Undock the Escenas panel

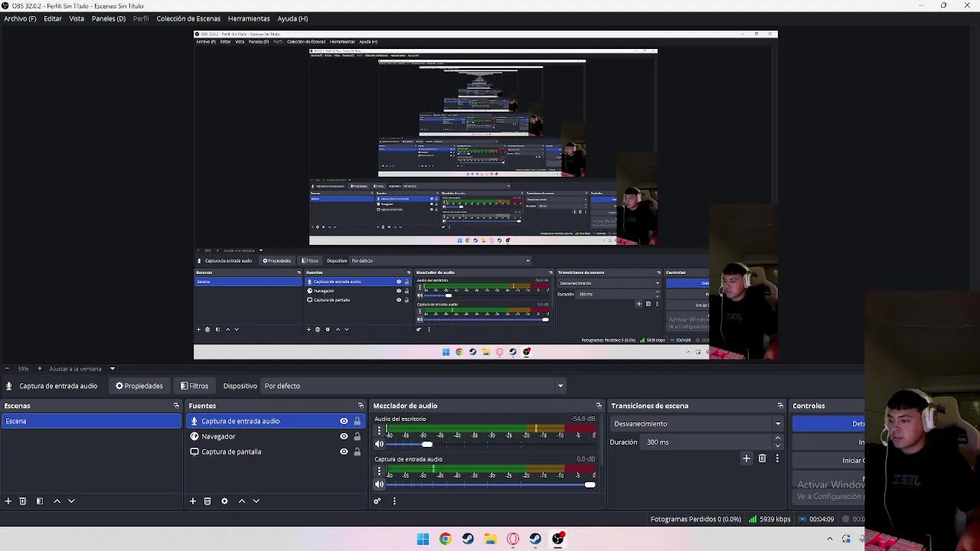tap(176, 406)
